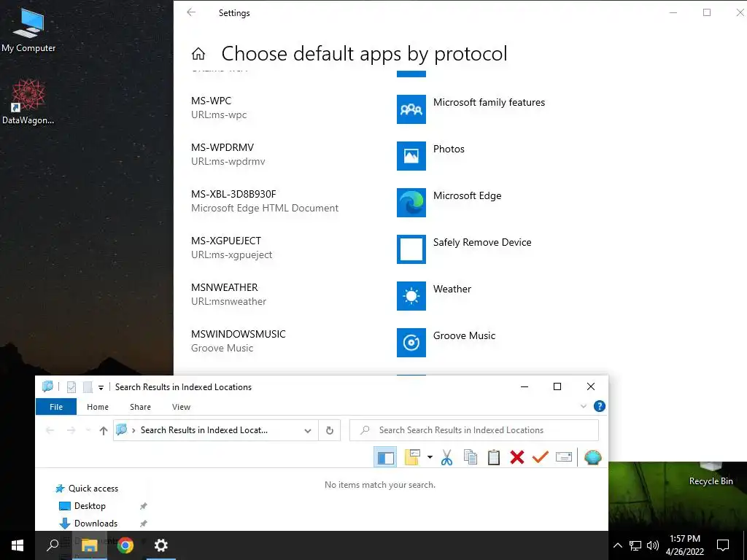Screen dimensions: 747x560
Task: Expand the ribbon using the chevron
Action: 583,406
